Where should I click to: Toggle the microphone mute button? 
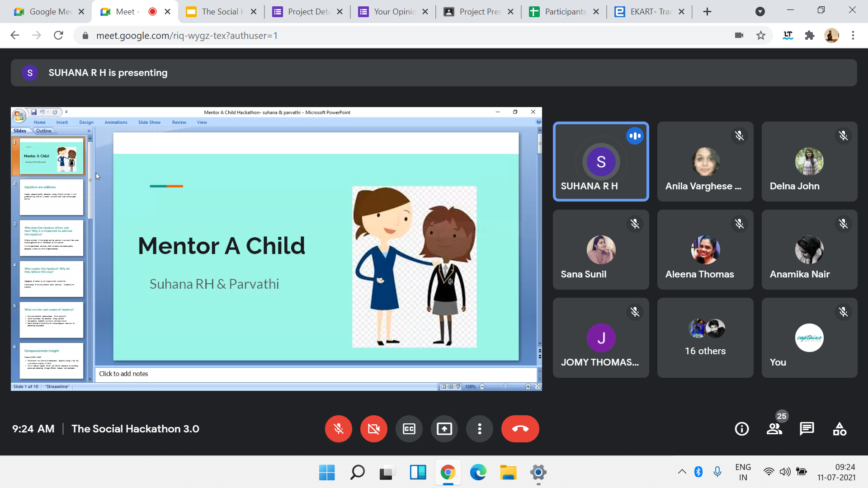coord(338,429)
